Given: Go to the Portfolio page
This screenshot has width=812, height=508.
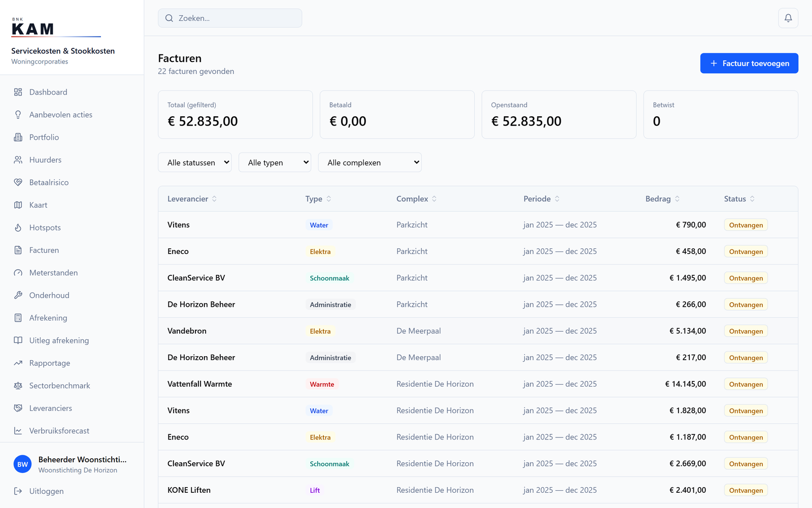Looking at the screenshot, I should tap(72, 137).
